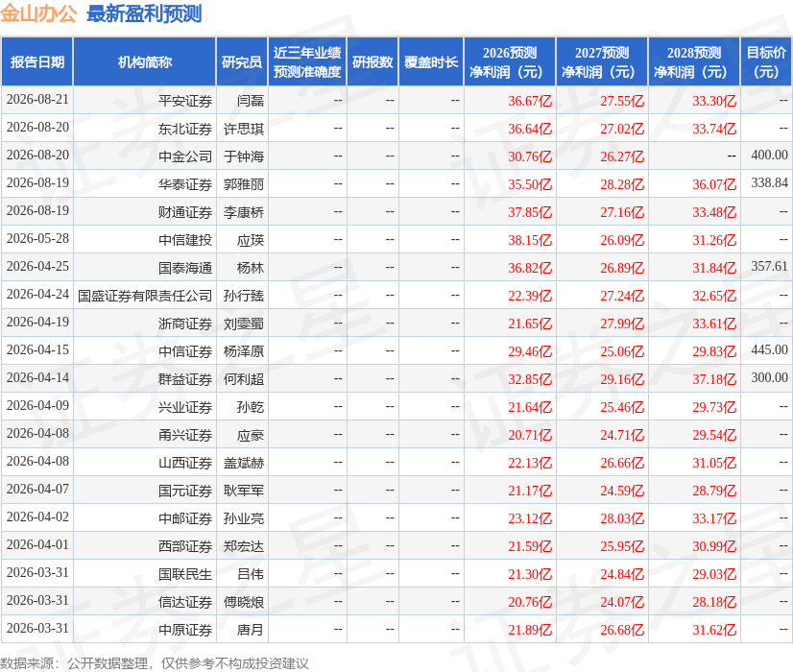Click the 数据来源 disclaimer footer text

pyautogui.click(x=155, y=663)
